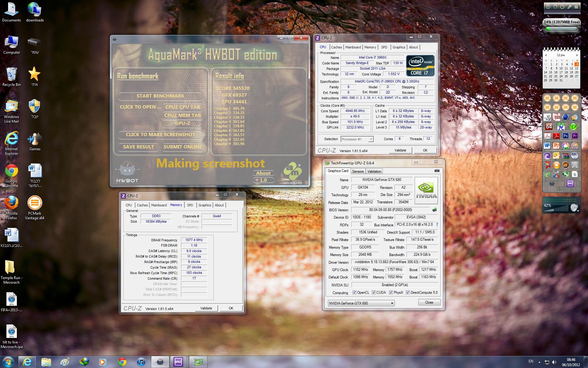Click START BENCHMARK in AquaMark
This screenshot has width=588, height=368.
click(160, 96)
